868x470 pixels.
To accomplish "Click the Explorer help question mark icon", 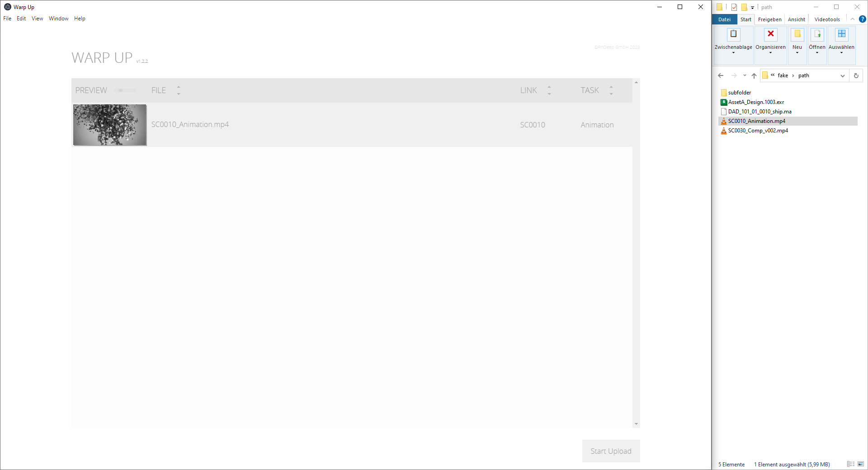I will 862,19.
